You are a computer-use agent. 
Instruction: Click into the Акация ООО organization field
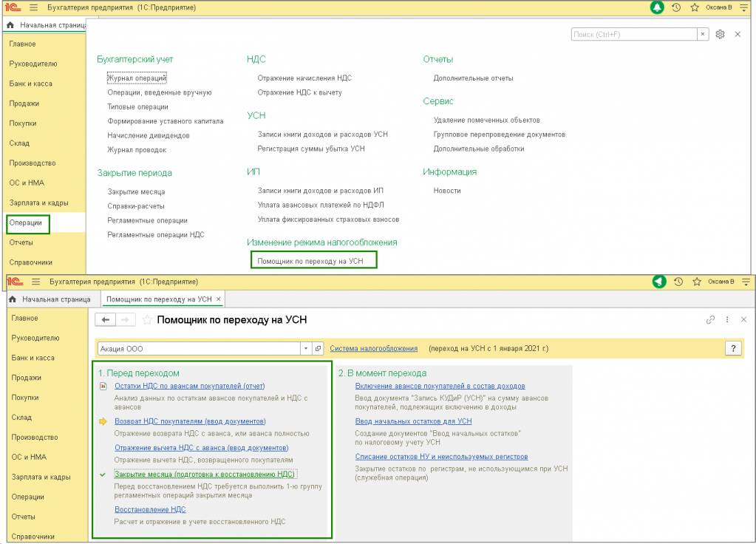point(199,348)
